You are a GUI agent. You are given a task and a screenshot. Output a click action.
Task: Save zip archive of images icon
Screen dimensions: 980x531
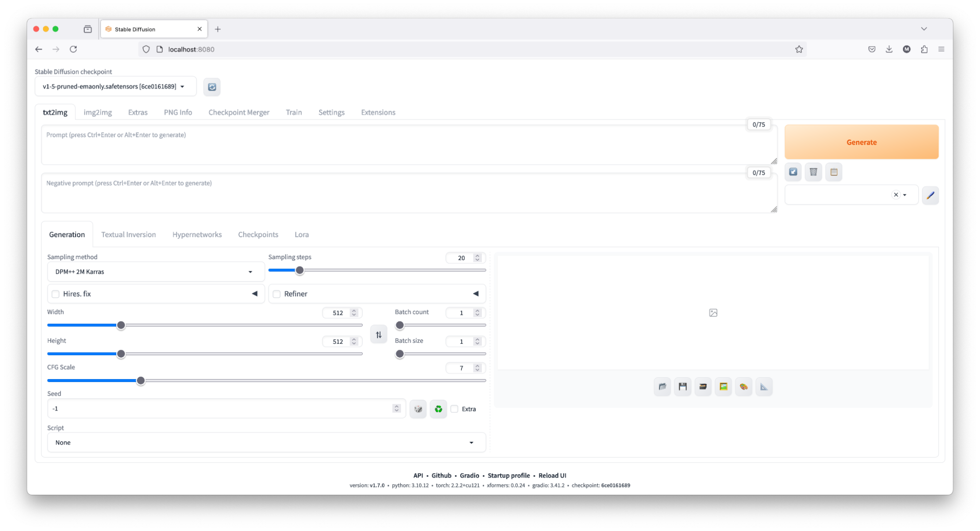pos(703,386)
